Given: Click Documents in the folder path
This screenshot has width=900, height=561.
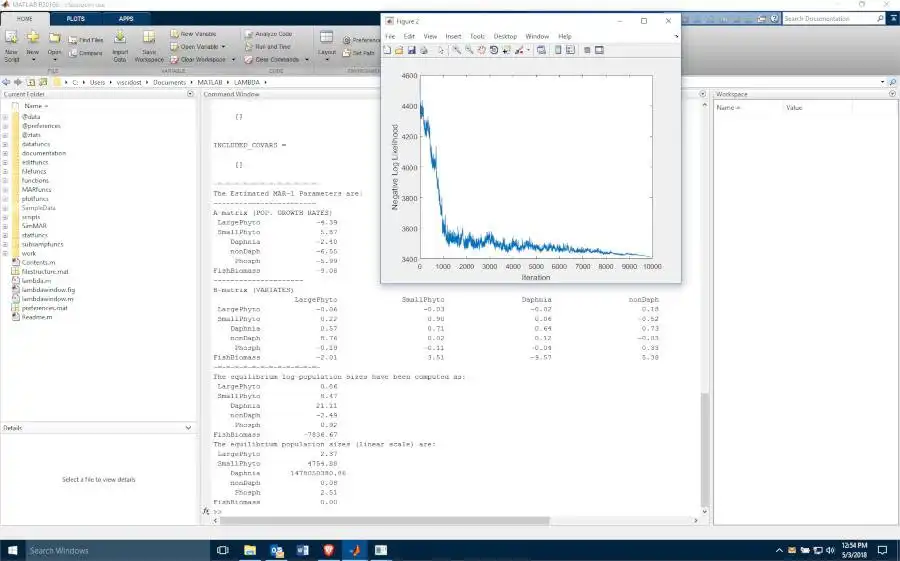Looking at the screenshot, I should (x=169, y=82).
